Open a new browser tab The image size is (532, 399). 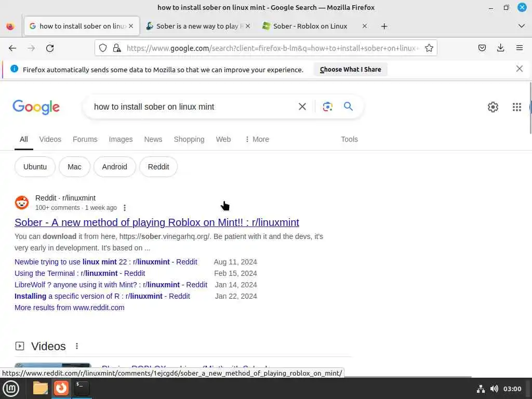pyautogui.click(x=384, y=26)
